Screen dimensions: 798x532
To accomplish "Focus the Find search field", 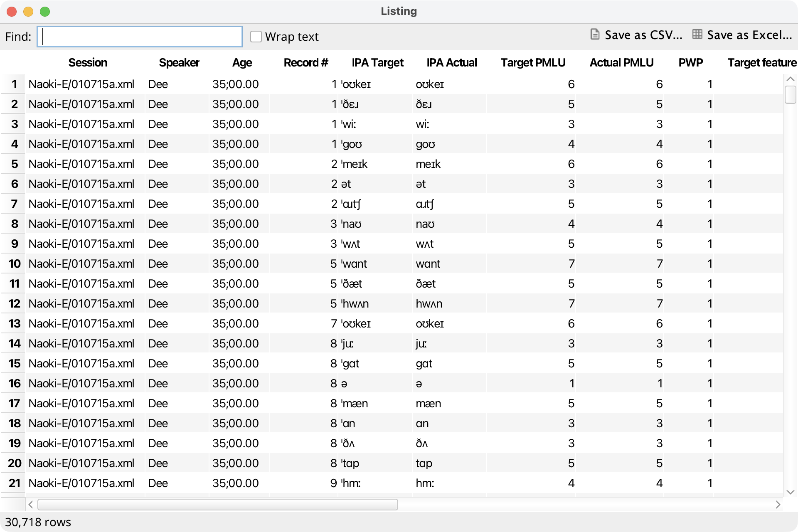I will [140, 37].
